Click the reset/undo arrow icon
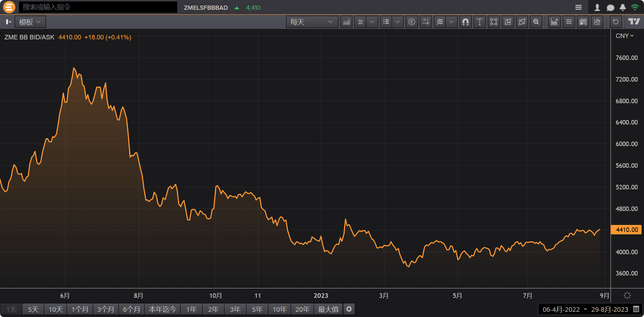The image size is (644, 317). (x=616, y=22)
